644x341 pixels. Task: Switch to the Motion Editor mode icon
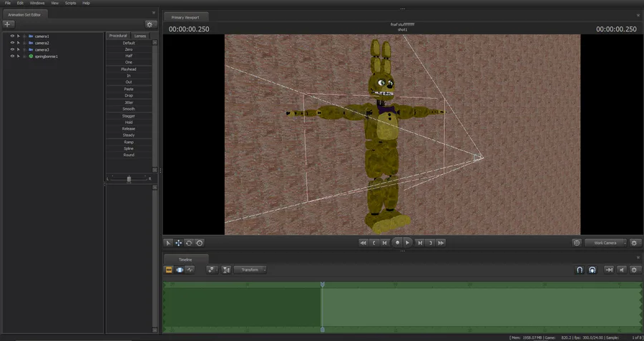[180, 270]
